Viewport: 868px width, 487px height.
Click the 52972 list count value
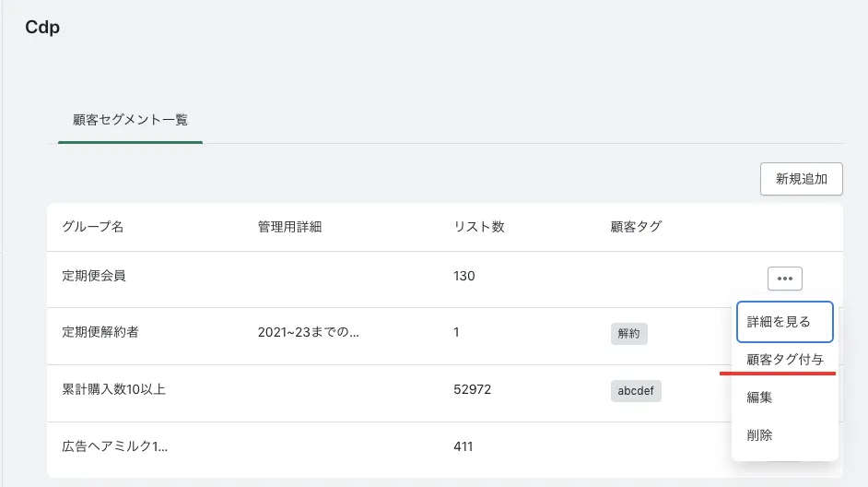pyautogui.click(x=472, y=389)
